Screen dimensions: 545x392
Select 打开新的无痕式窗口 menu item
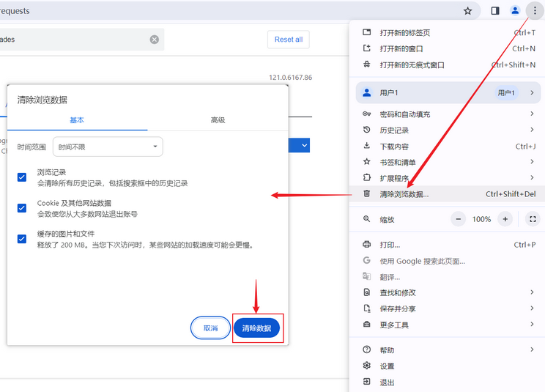tap(448, 64)
